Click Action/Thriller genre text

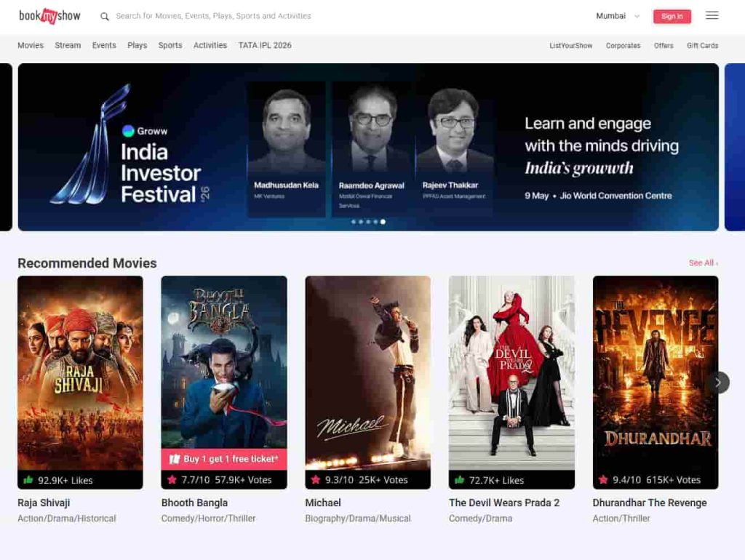tap(621, 519)
